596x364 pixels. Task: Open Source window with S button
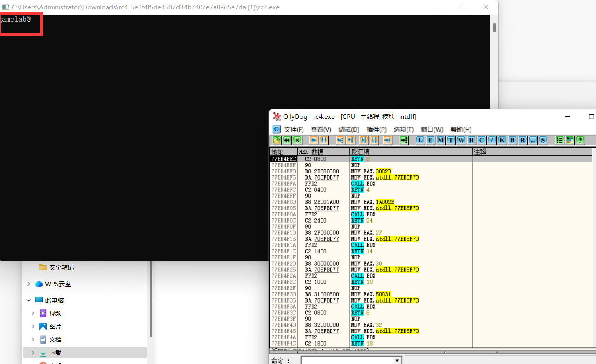[543, 140]
